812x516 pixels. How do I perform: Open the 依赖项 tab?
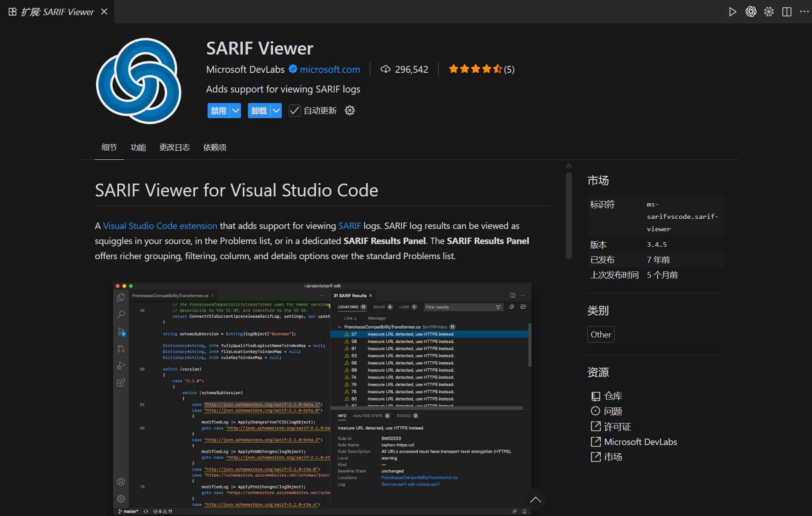pyautogui.click(x=214, y=147)
